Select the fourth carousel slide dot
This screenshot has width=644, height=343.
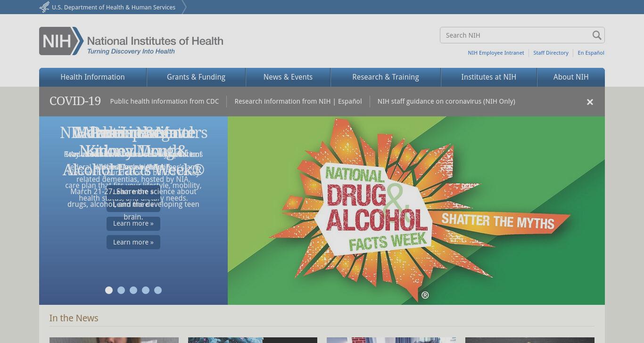(x=146, y=290)
